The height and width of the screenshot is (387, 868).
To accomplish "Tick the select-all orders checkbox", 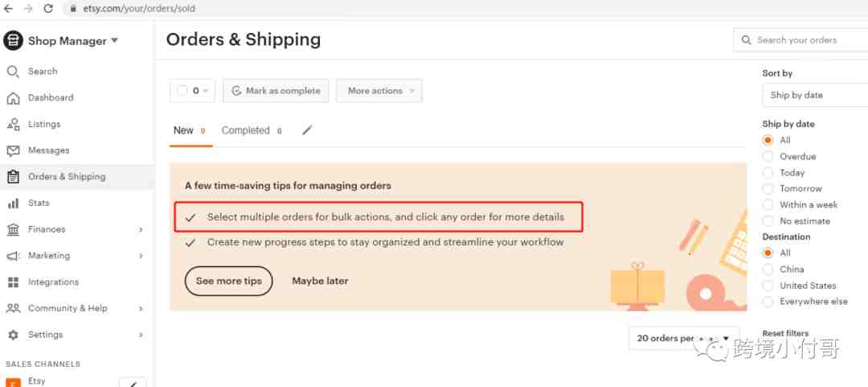I will [x=182, y=90].
